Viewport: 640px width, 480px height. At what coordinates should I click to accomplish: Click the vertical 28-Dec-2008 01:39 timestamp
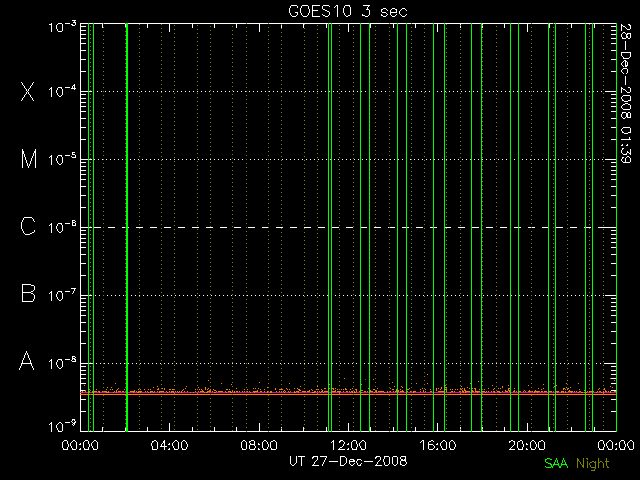pos(625,93)
